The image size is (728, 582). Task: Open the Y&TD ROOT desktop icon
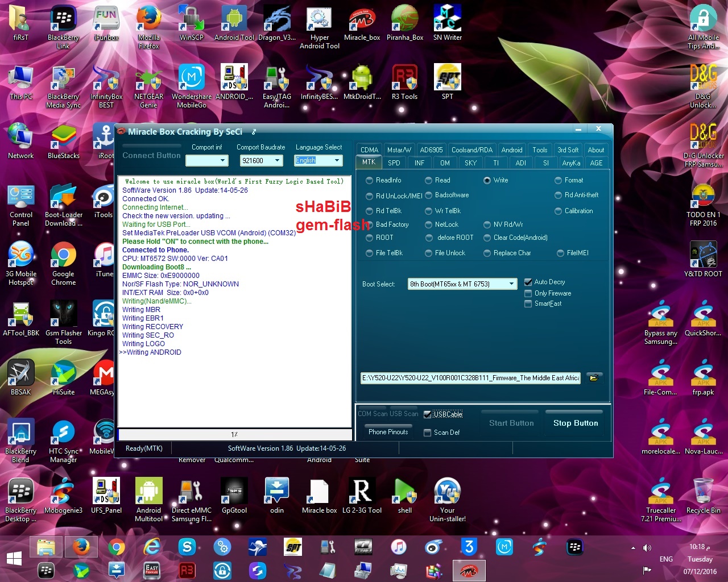pyautogui.click(x=704, y=260)
